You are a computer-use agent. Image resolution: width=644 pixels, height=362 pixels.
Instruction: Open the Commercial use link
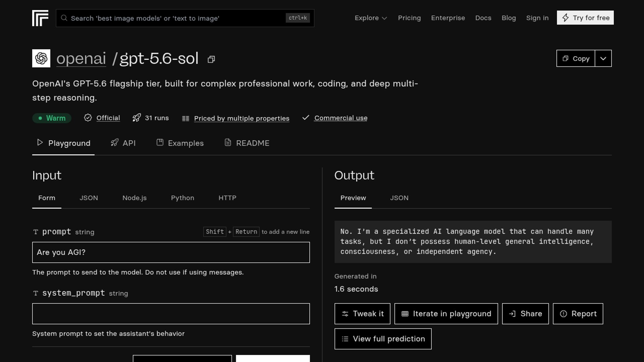point(341,118)
